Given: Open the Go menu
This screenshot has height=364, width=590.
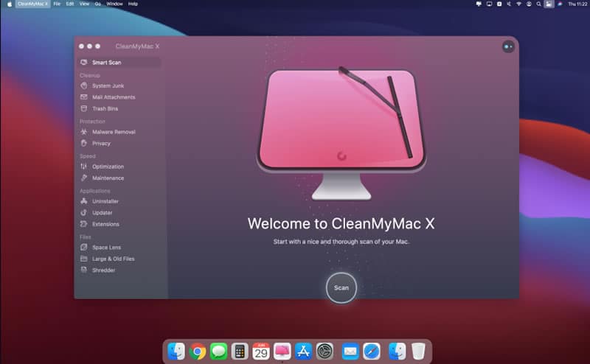Looking at the screenshot, I should (x=98, y=4).
